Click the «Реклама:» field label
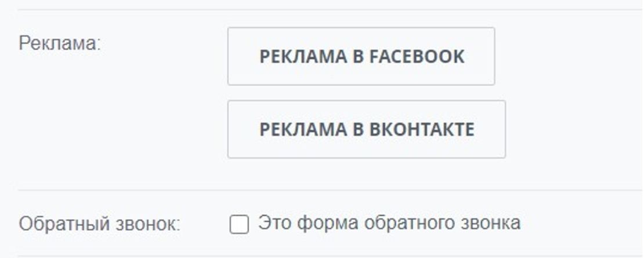Viewport: 644px width, 258px height. pos(60,44)
